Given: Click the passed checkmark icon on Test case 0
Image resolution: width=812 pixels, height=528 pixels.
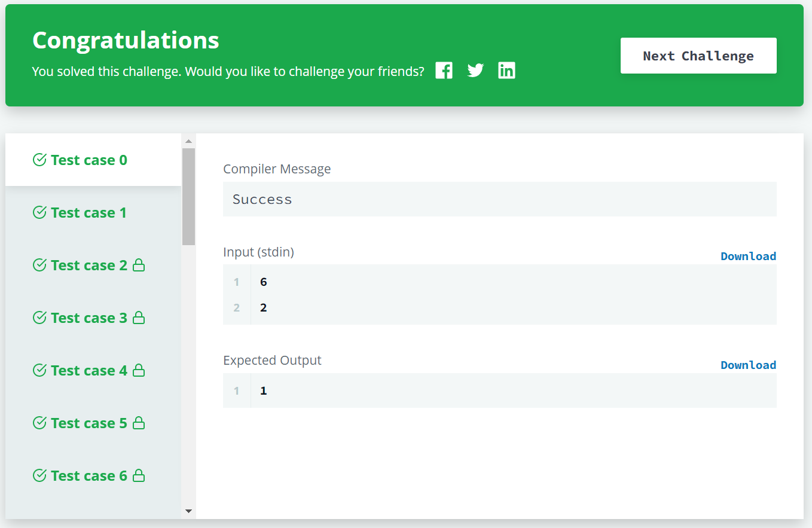Looking at the screenshot, I should pos(39,160).
